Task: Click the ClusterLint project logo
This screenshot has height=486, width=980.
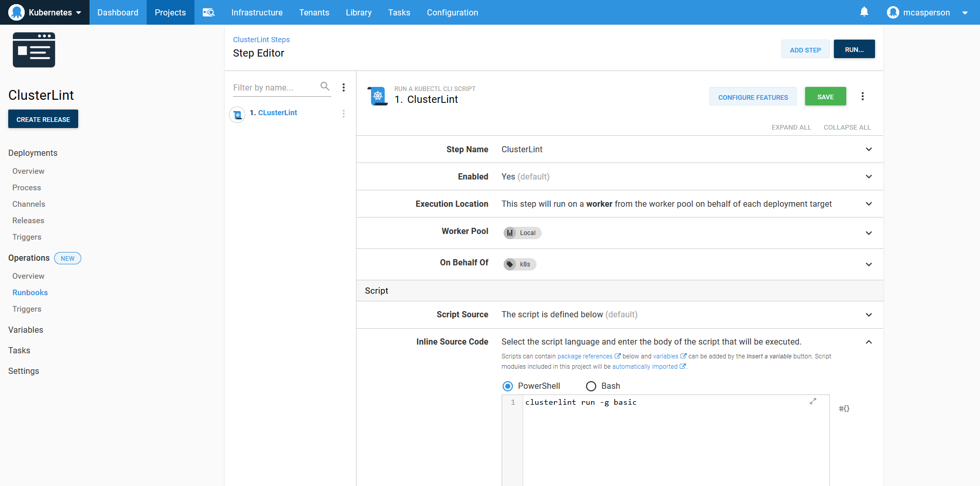Action: 34,49
